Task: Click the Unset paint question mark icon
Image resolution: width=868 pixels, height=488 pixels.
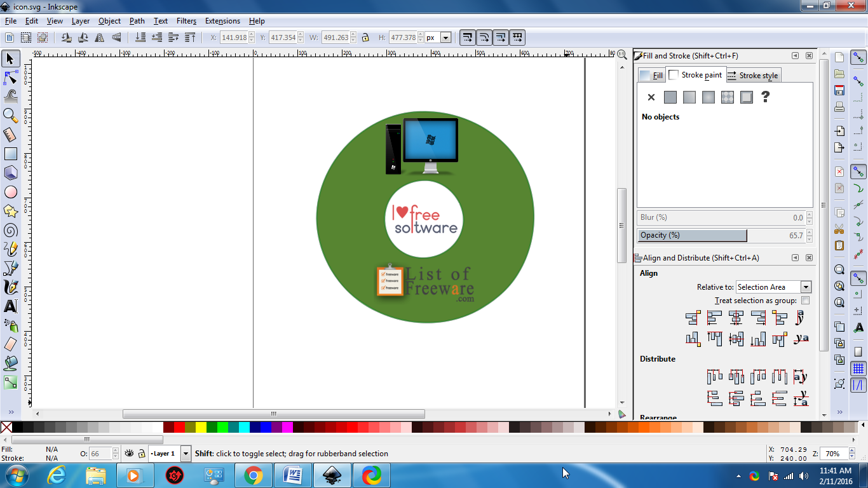Action: pyautogui.click(x=765, y=97)
